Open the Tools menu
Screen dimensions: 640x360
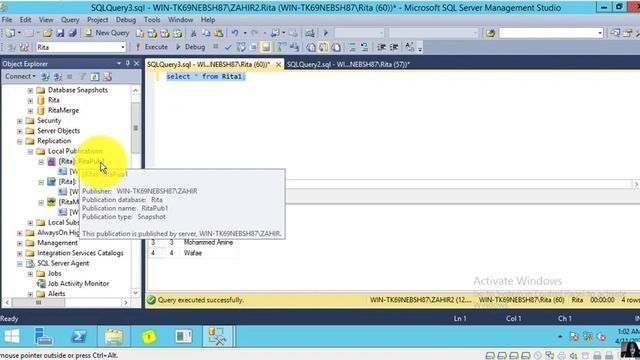pos(152,20)
